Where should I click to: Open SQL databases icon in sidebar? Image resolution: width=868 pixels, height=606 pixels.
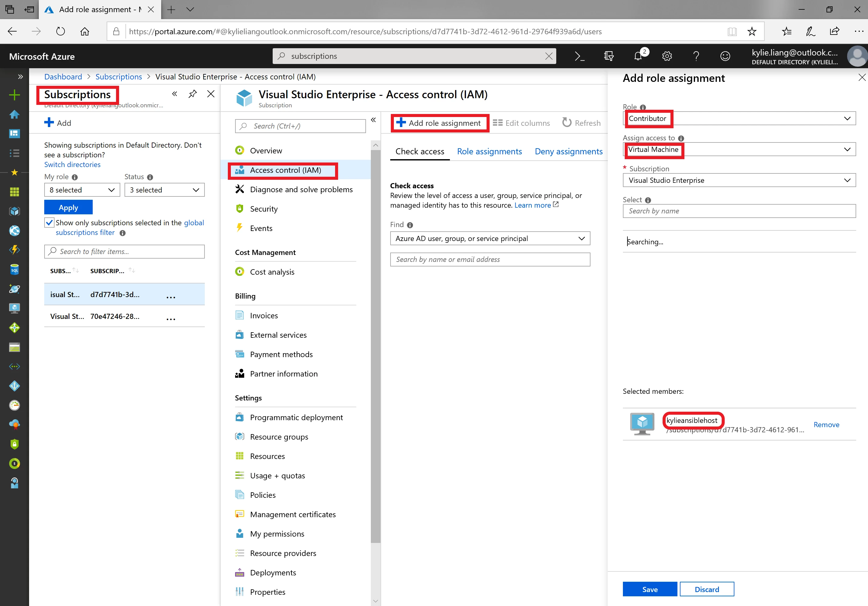(x=14, y=269)
